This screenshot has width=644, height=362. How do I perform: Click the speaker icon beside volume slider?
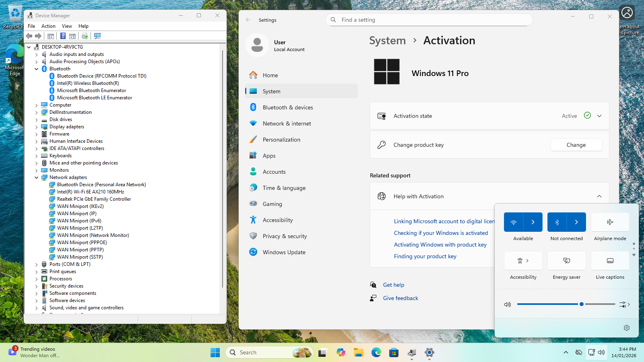click(x=508, y=304)
